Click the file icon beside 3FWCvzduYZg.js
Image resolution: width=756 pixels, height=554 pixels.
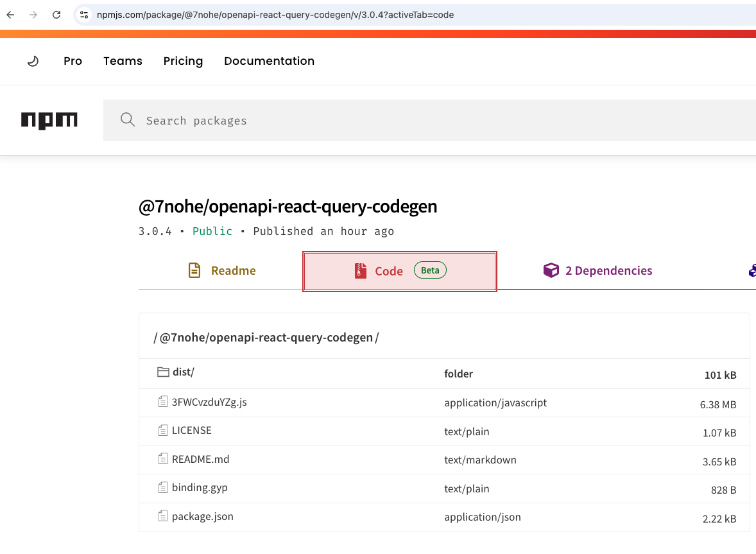pos(163,402)
